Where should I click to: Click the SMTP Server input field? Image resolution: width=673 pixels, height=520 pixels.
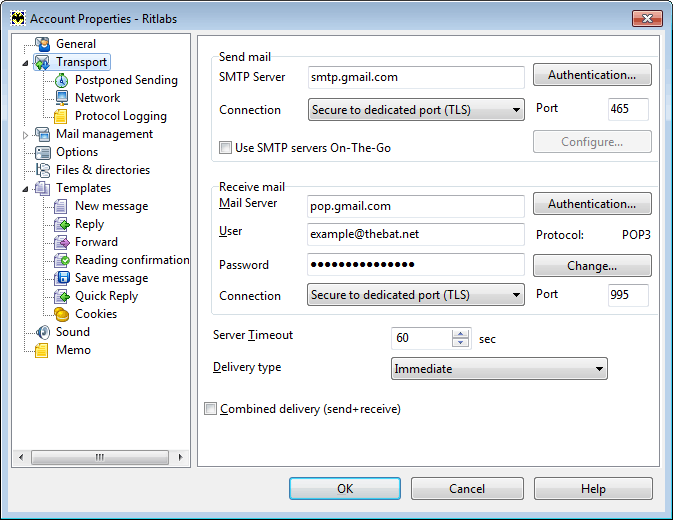tap(416, 77)
